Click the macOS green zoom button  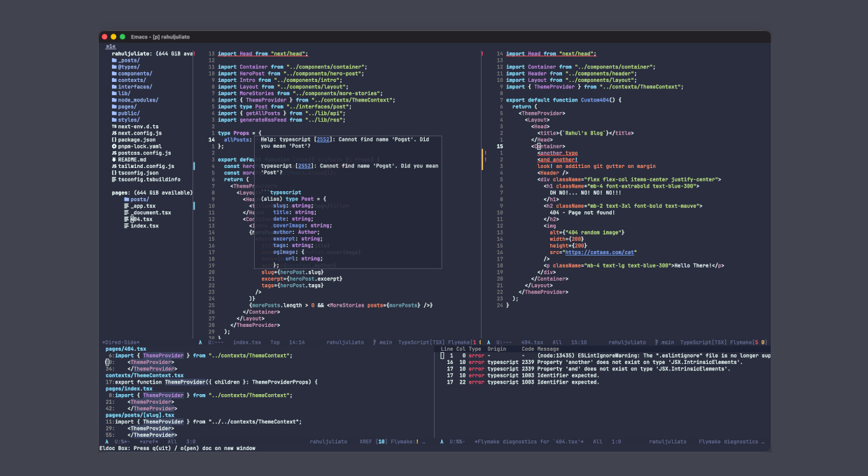tap(122, 36)
